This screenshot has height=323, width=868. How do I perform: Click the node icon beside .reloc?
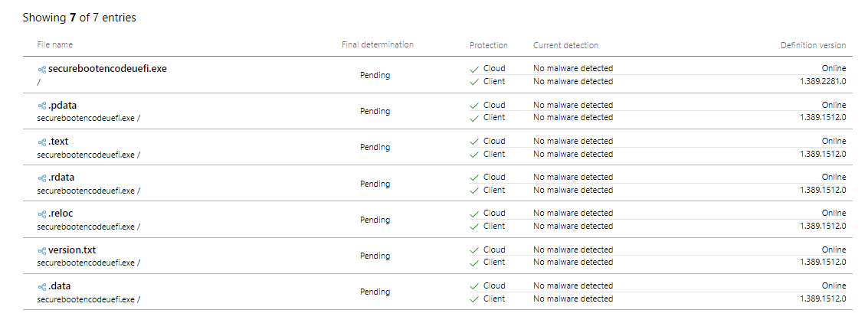click(x=41, y=214)
